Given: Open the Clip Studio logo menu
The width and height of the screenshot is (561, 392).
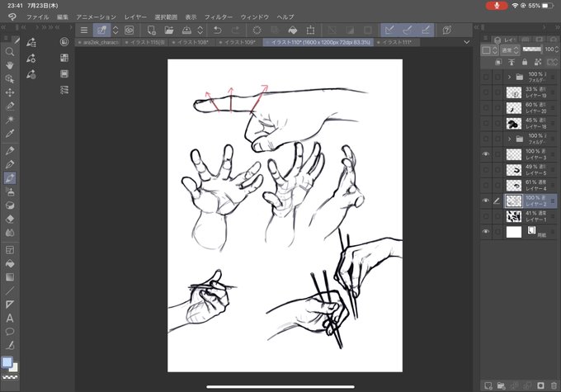Looking at the screenshot, I should coord(12,17).
